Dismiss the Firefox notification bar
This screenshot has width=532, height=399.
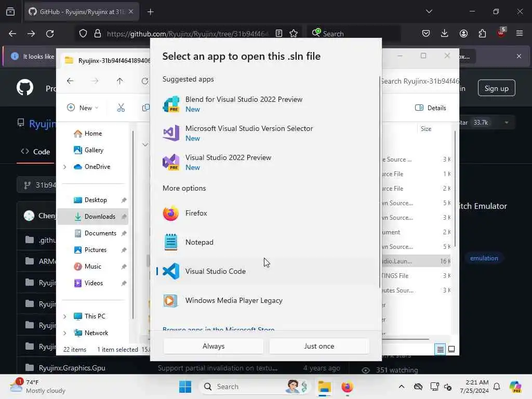(x=519, y=56)
